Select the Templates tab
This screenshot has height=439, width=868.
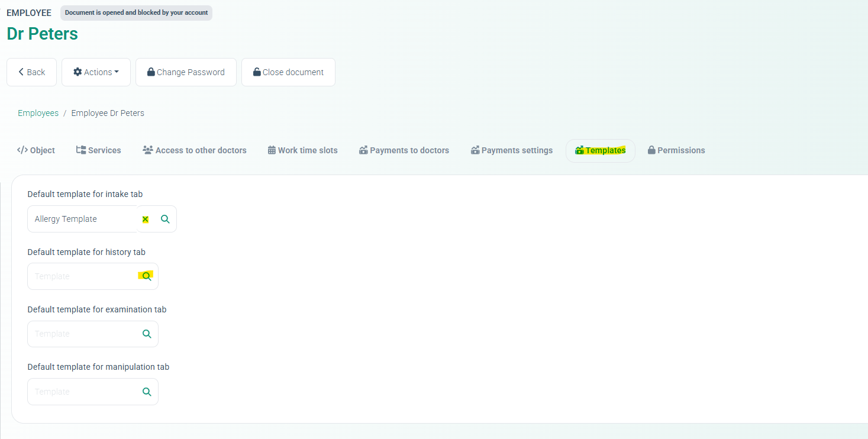point(600,150)
